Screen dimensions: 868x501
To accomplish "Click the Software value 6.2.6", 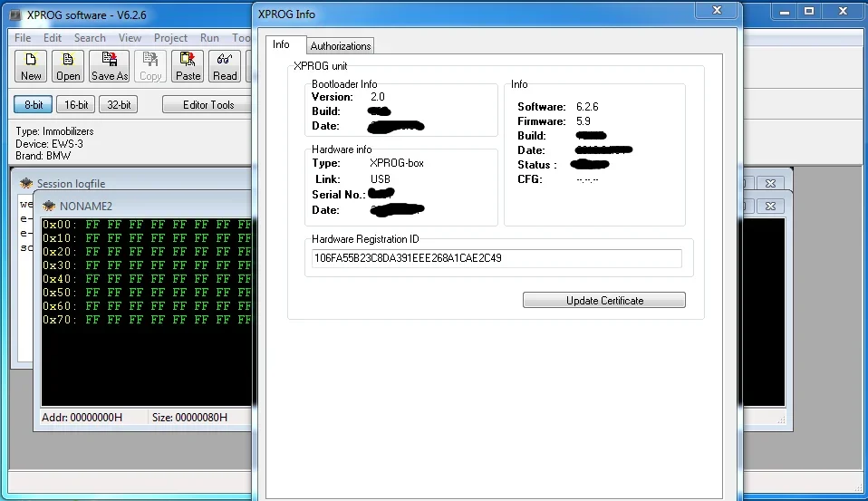I will (587, 107).
